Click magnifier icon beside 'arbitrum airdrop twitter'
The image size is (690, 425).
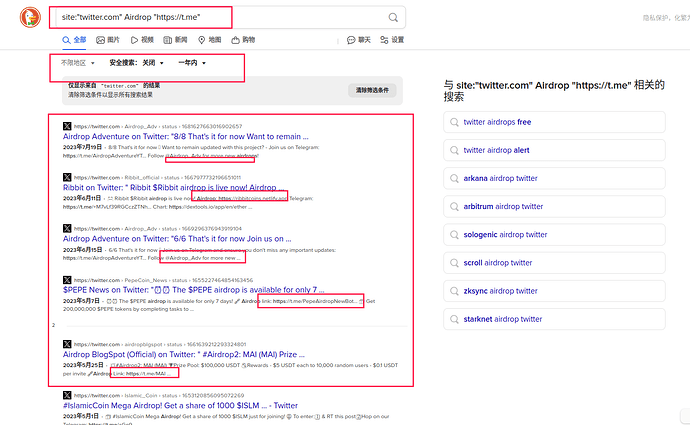454,206
